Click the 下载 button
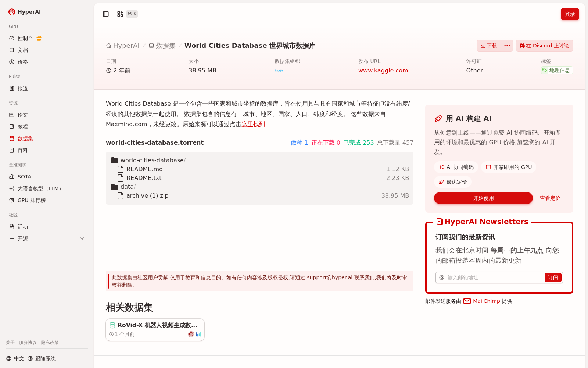588x368 pixels. click(489, 46)
